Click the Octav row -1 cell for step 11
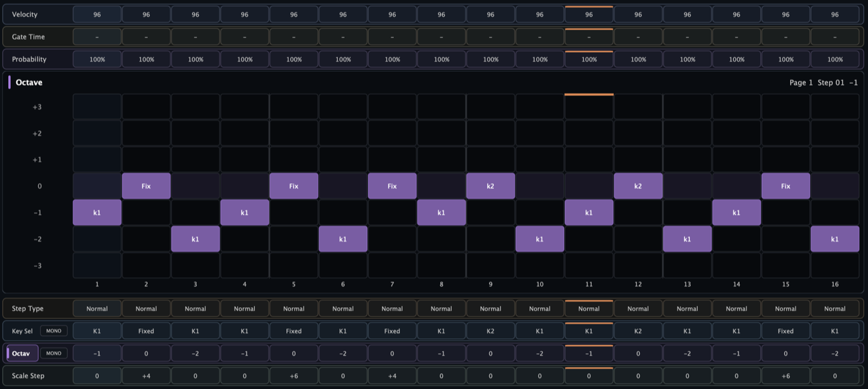868x389 pixels. click(x=589, y=353)
